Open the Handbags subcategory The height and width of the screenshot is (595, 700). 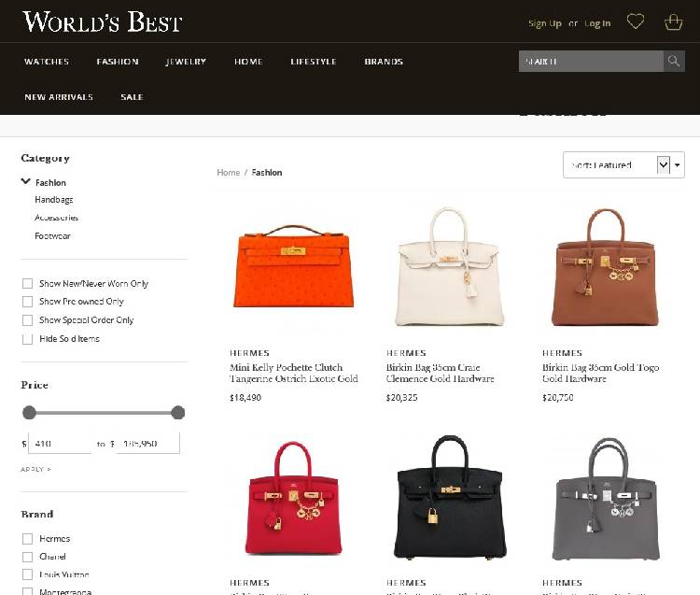click(x=54, y=200)
